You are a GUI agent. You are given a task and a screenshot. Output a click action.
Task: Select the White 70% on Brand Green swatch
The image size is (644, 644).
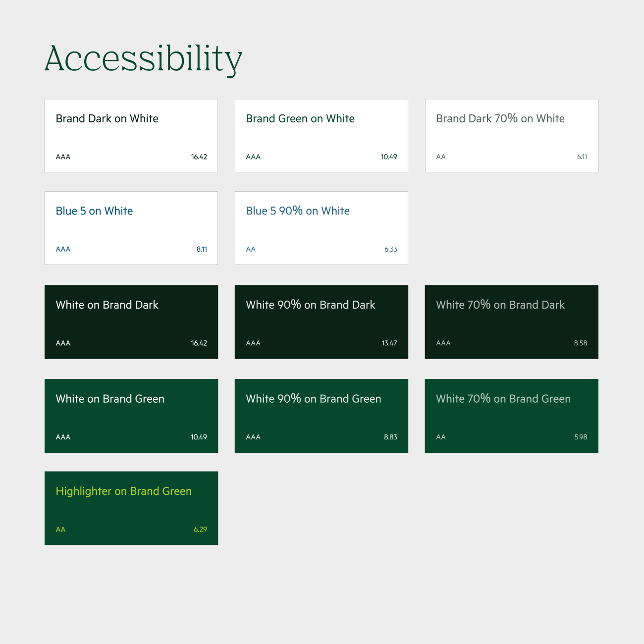pos(511,416)
